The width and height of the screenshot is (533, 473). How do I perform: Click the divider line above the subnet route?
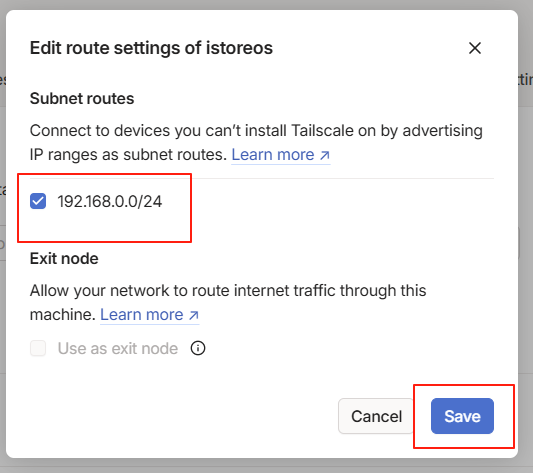coord(262,178)
